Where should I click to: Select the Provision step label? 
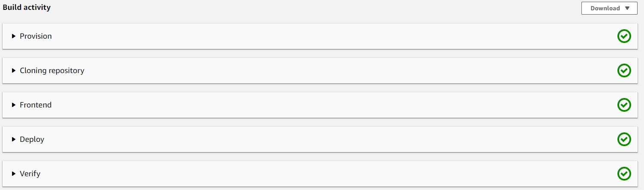[x=36, y=36]
